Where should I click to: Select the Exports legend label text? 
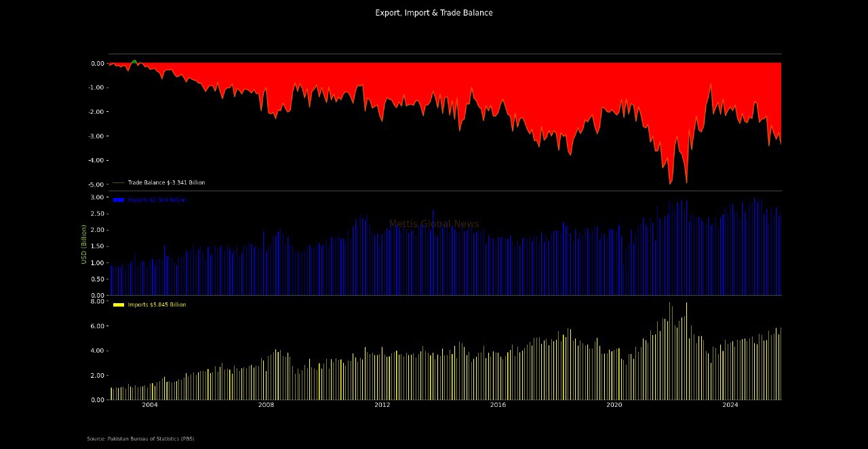pyautogui.click(x=157, y=200)
